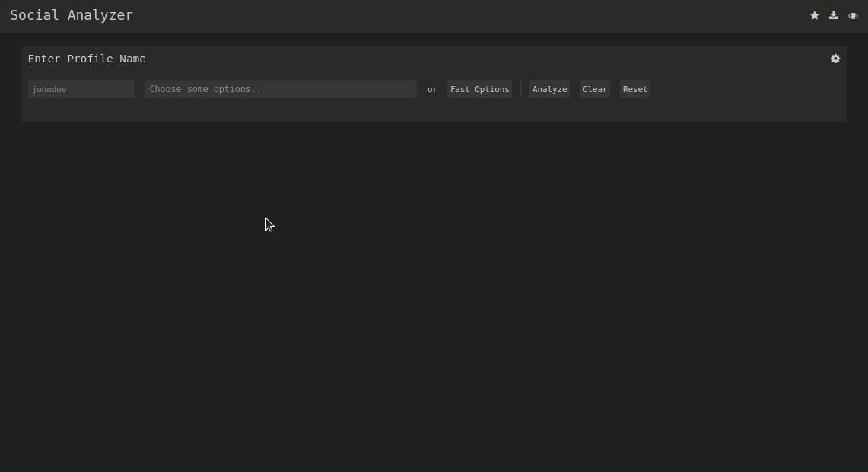Start profile analysis using Analyze
Image resolution: width=868 pixels, height=472 pixels.
point(549,89)
